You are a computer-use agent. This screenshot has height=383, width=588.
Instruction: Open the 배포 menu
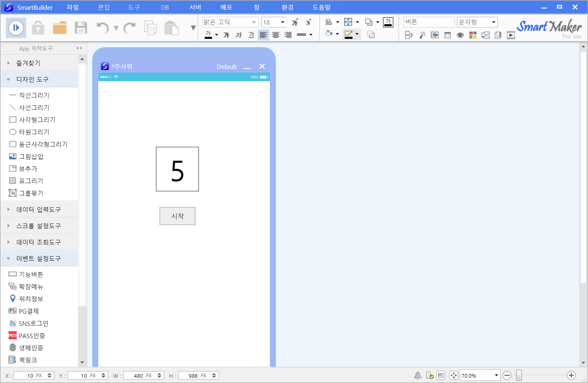click(x=226, y=7)
